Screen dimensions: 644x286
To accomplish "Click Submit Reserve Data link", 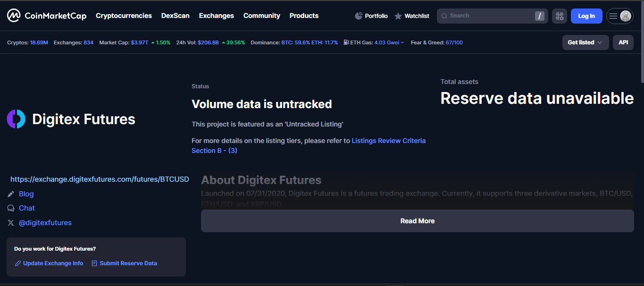I will point(125,263).
